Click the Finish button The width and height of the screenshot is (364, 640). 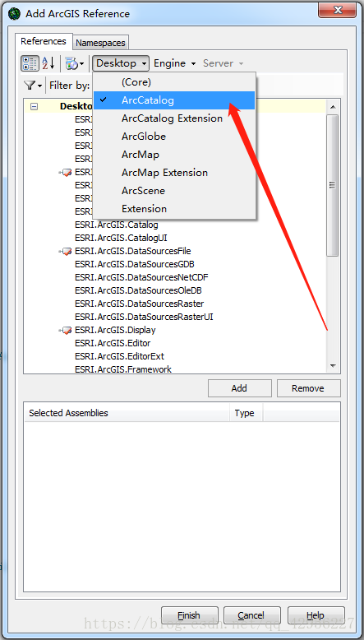(x=190, y=615)
